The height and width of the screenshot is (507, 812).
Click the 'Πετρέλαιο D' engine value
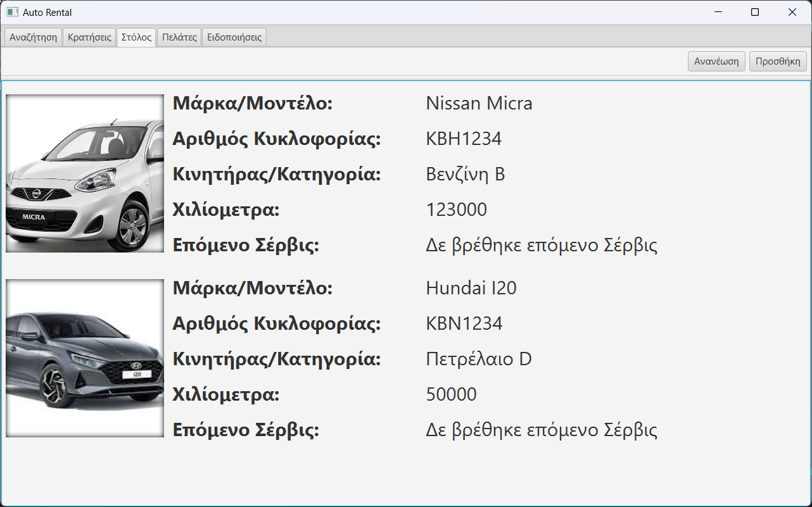point(479,359)
